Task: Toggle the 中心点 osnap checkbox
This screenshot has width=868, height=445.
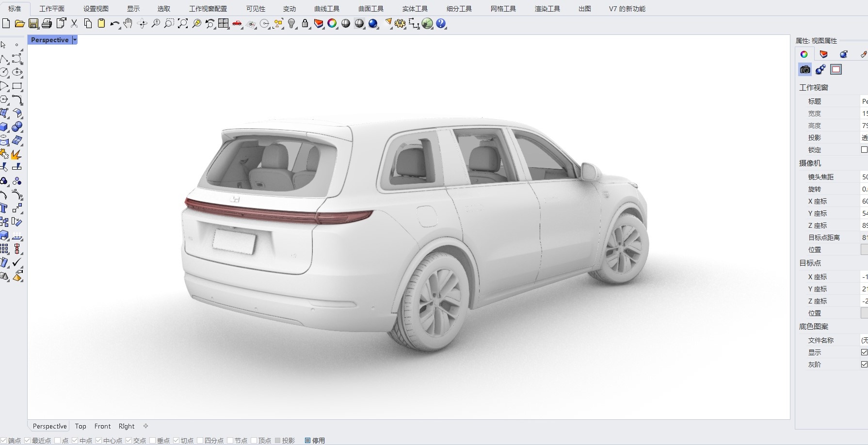Action: (x=98, y=441)
